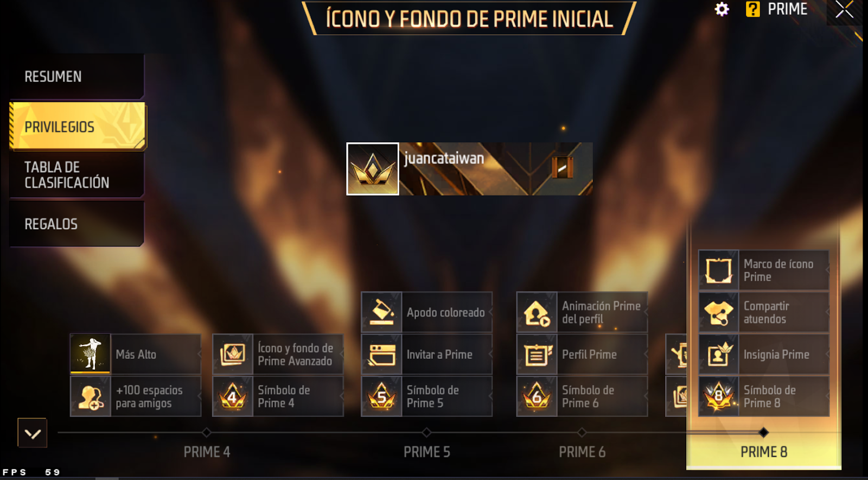Open the Compartir atuendos shirt icon
Viewport: 868px width, 480px height.
719,312
